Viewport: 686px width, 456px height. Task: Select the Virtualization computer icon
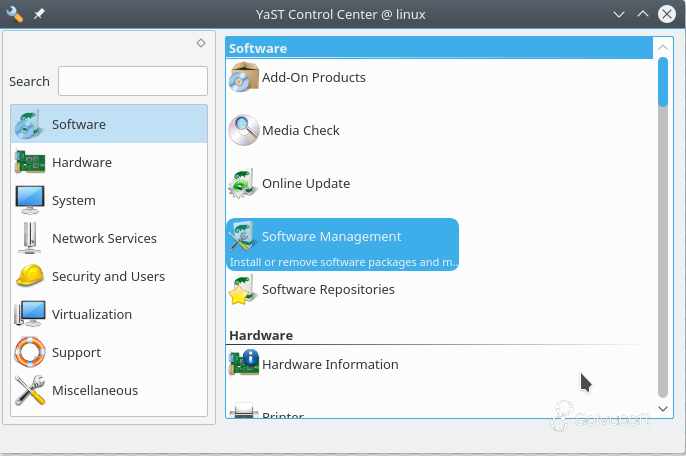(x=29, y=314)
